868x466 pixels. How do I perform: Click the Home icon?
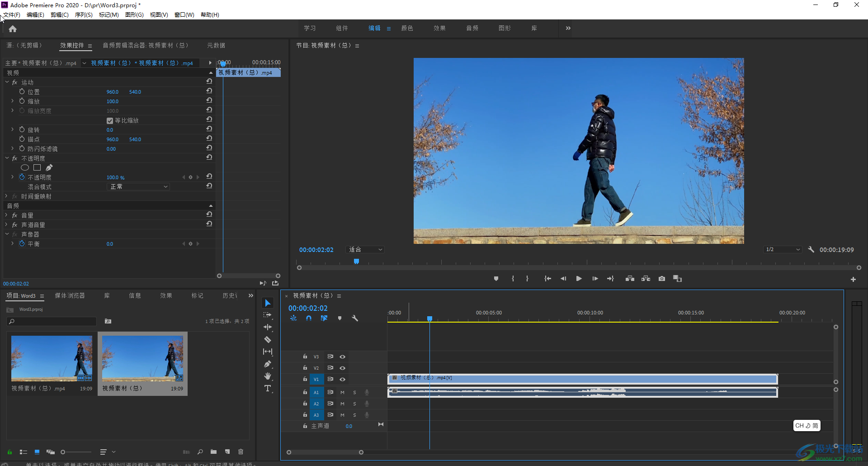13,29
